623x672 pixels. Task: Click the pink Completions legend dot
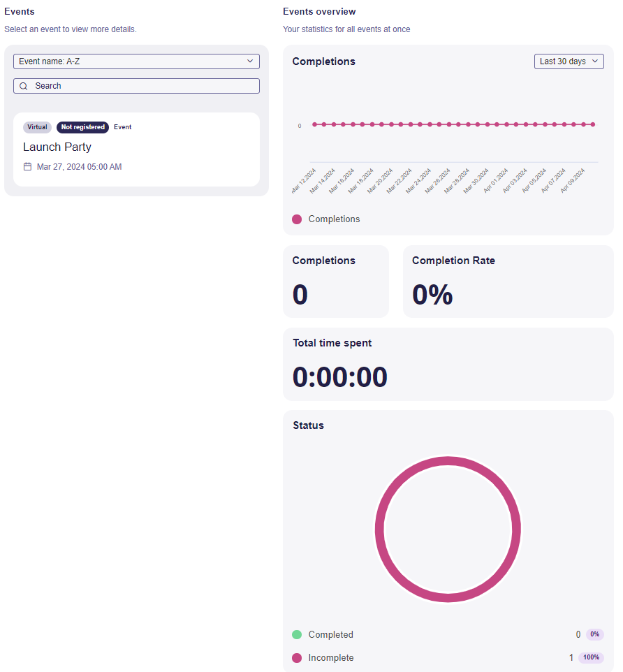296,219
